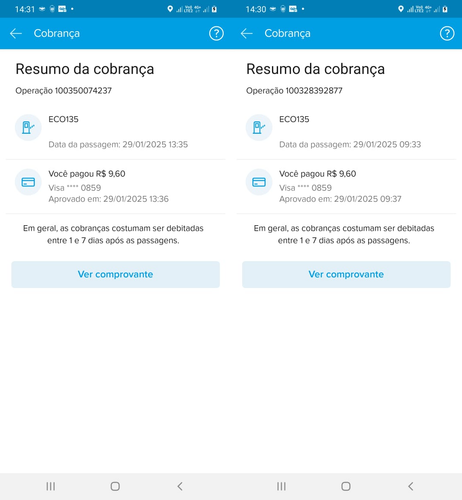Tap ECO135 label on left screen
This screenshot has height=500, width=462.
click(x=63, y=119)
